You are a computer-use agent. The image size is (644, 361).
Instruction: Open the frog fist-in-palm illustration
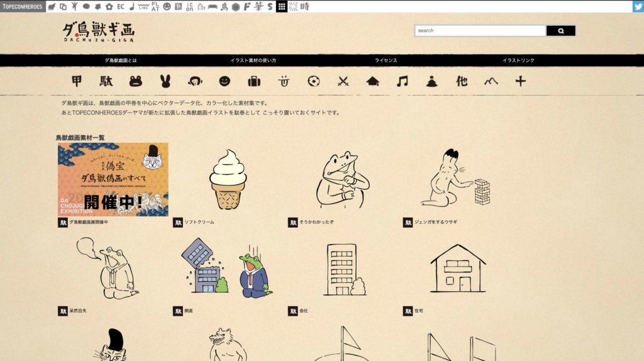[x=343, y=180]
